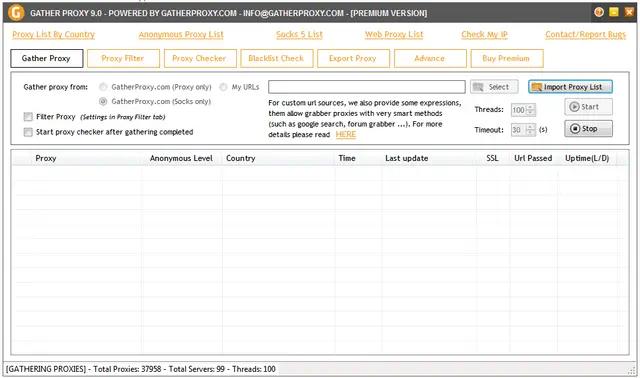Click the Gather Proxy logo icon
The image size is (640, 378).
tap(16, 12)
